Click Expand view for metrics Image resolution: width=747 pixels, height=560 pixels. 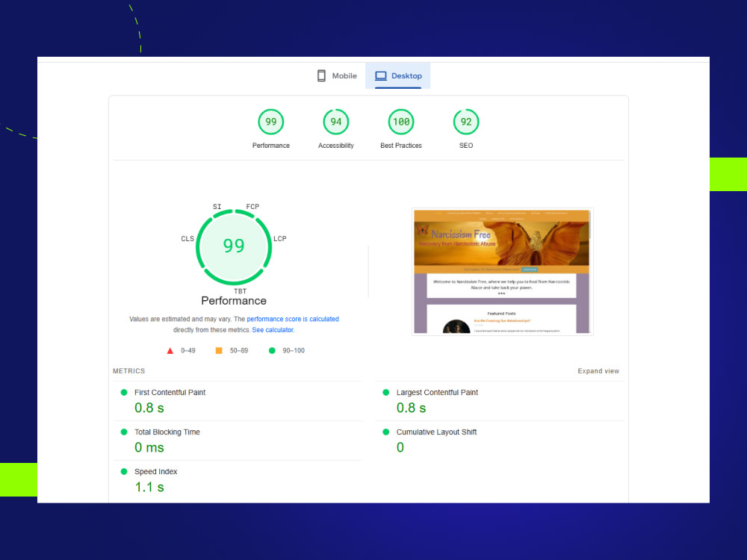click(598, 371)
